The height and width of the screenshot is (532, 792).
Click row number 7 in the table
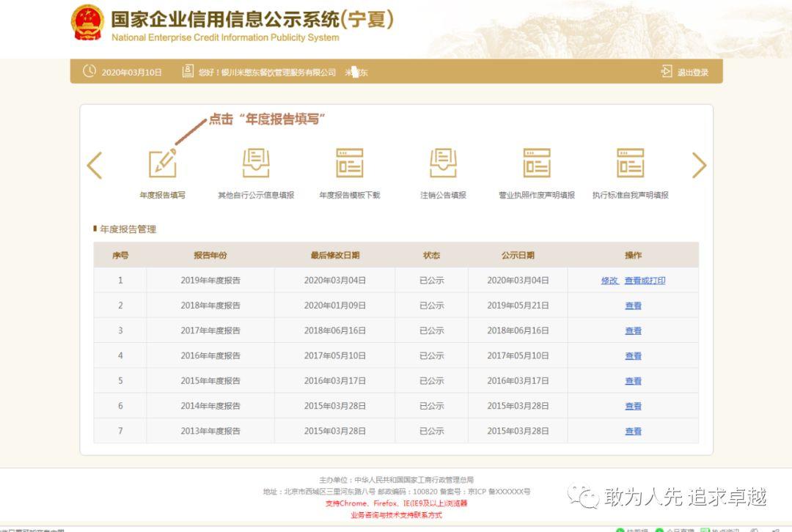120,432
